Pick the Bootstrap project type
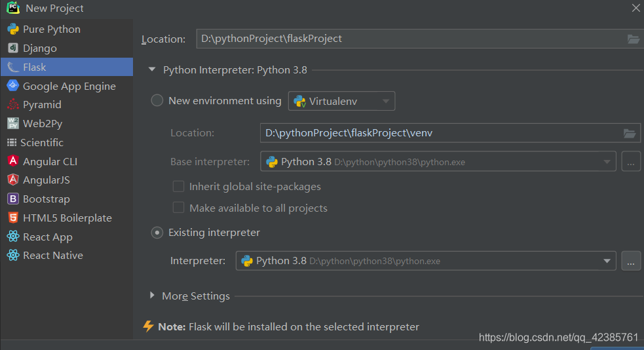The width and height of the screenshot is (644, 350). (67, 199)
